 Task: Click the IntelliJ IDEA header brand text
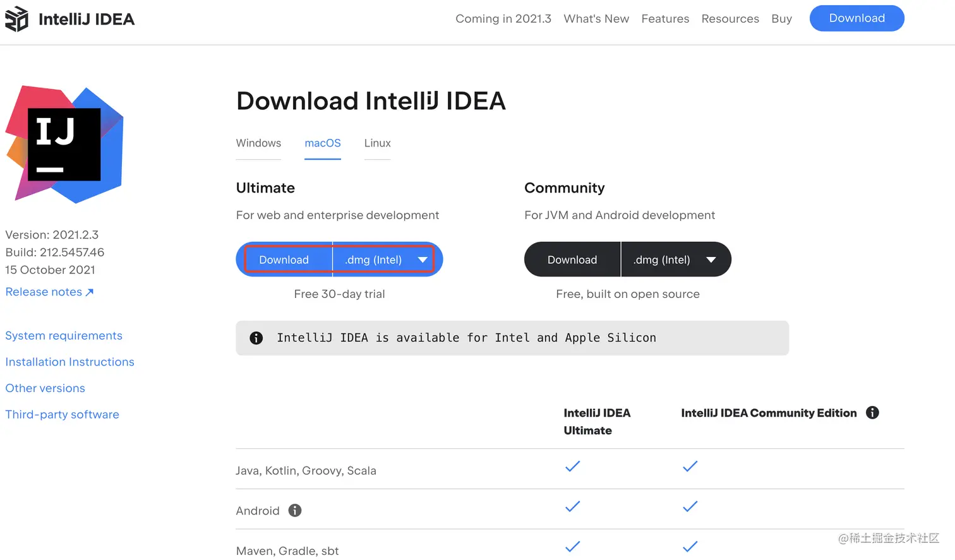pos(87,19)
